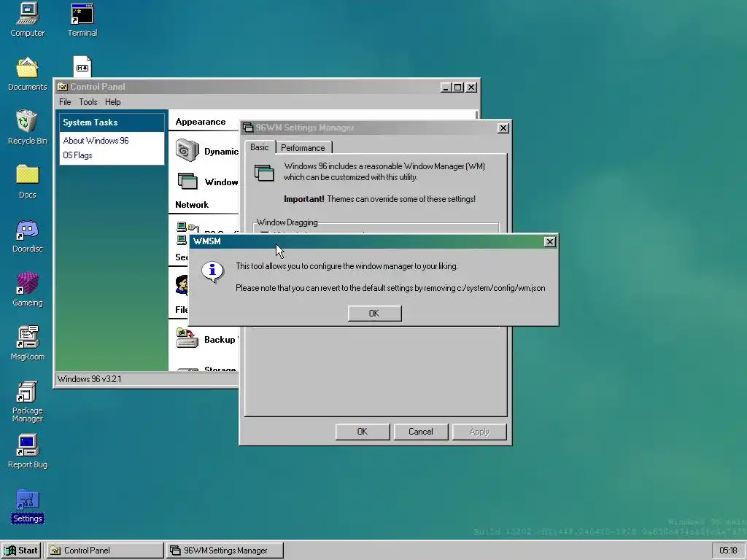Click OK in 96WM Settings Manager
The width and height of the screenshot is (747, 560).
pos(363,432)
